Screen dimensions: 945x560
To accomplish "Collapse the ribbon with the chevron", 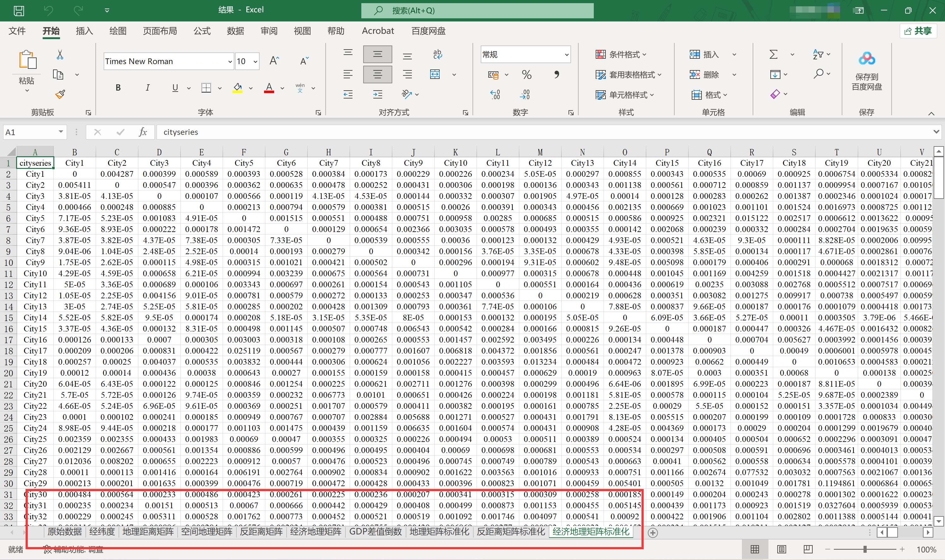I will pyautogui.click(x=931, y=114).
